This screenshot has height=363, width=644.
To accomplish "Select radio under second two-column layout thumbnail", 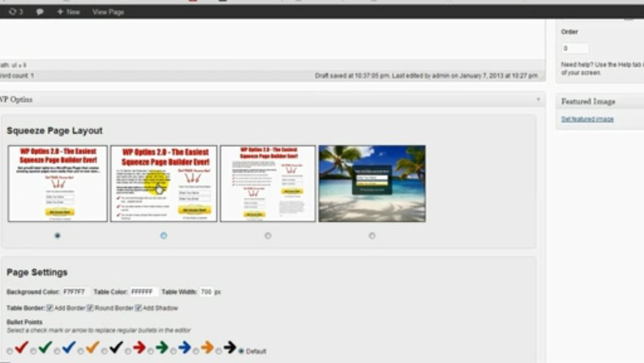I will [164, 235].
